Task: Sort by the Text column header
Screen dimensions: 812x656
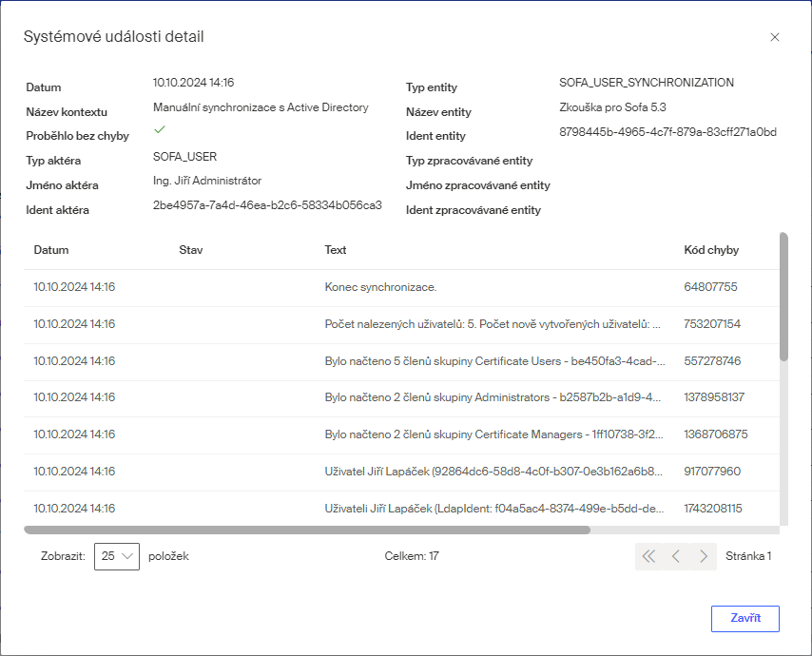Action: tap(335, 249)
